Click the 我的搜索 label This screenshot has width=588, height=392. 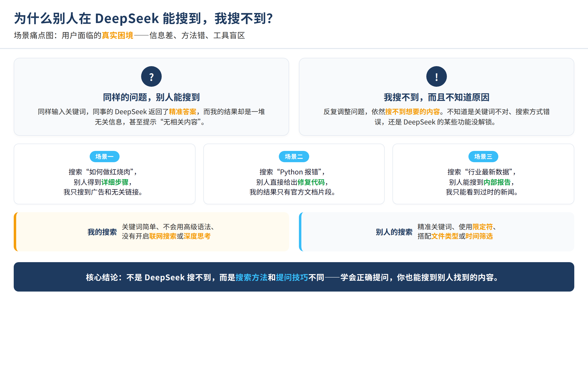pyautogui.click(x=102, y=232)
